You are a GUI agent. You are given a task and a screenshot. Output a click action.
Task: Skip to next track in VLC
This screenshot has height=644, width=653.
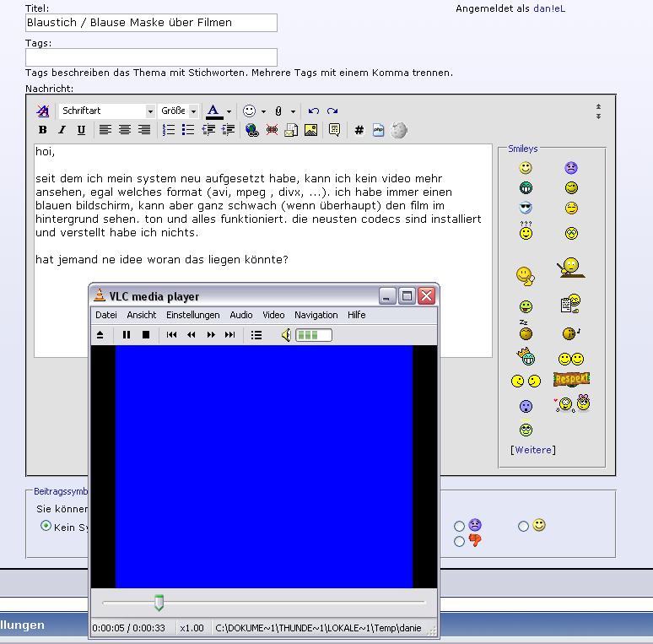pyautogui.click(x=229, y=335)
